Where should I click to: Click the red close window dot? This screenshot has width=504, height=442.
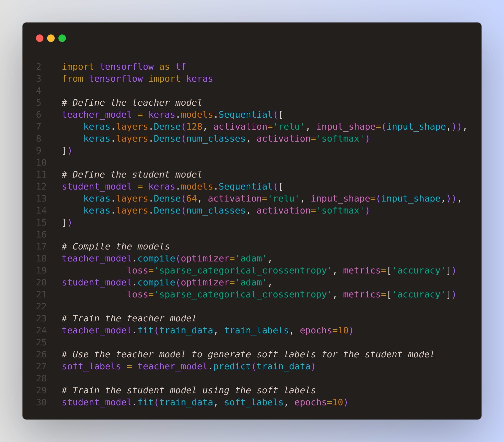coord(40,38)
